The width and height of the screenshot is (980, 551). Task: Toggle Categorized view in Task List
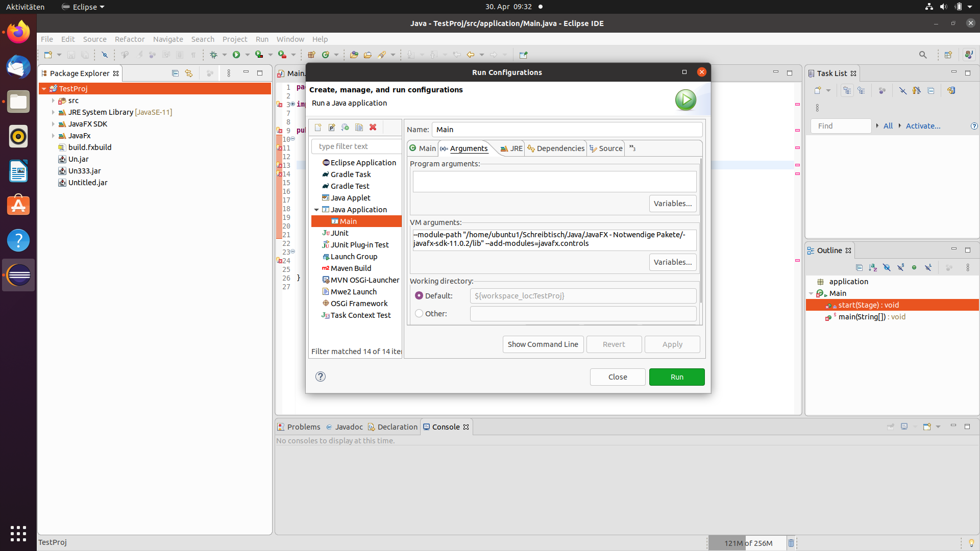pyautogui.click(x=847, y=90)
